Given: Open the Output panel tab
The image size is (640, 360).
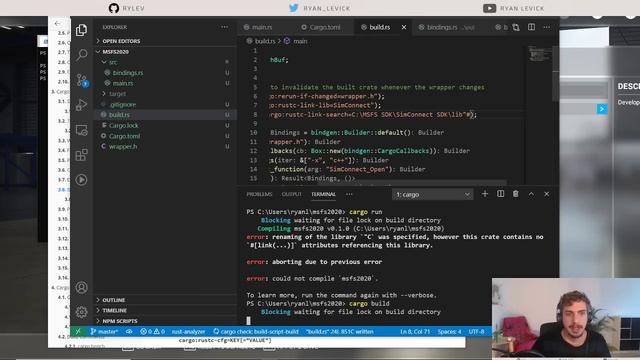Looking at the screenshot, I should point(291,194).
